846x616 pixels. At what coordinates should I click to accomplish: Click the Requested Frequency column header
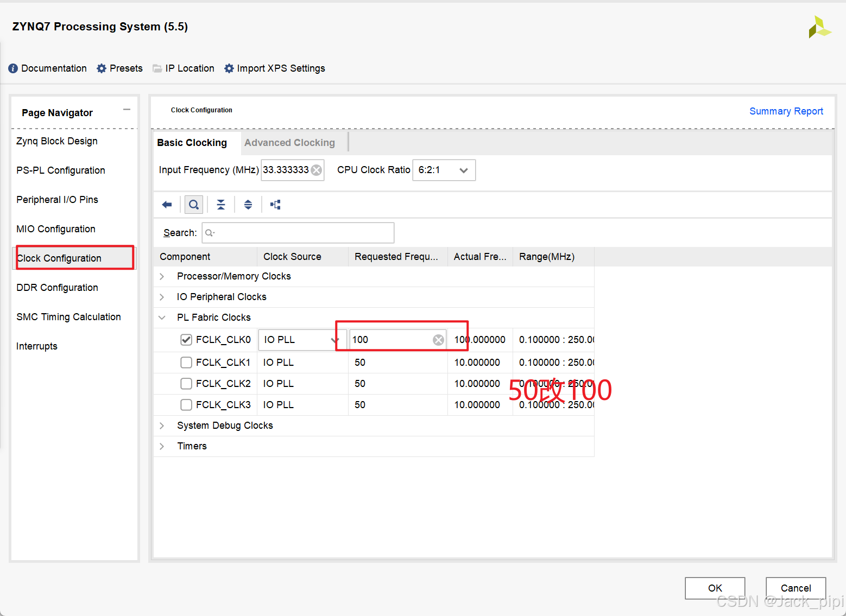pyautogui.click(x=398, y=257)
